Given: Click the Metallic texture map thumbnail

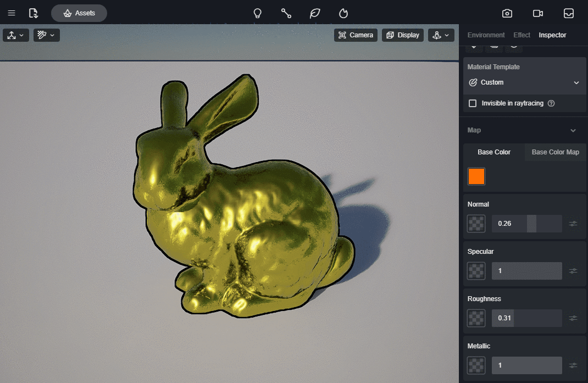Looking at the screenshot, I should (x=476, y=365).
